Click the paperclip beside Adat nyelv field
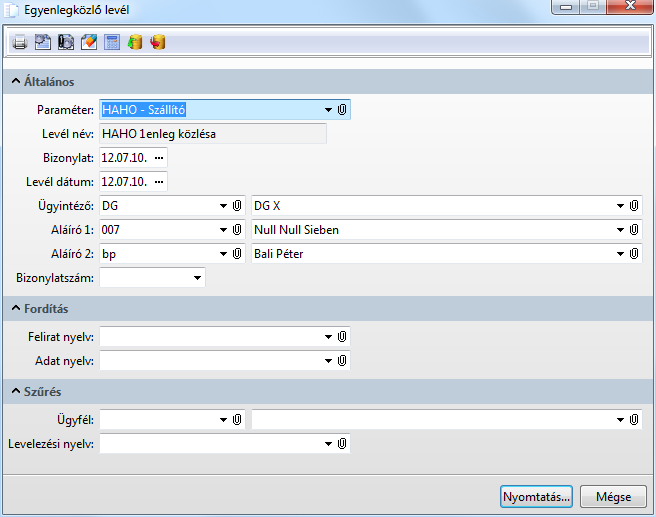 [342, 361]
